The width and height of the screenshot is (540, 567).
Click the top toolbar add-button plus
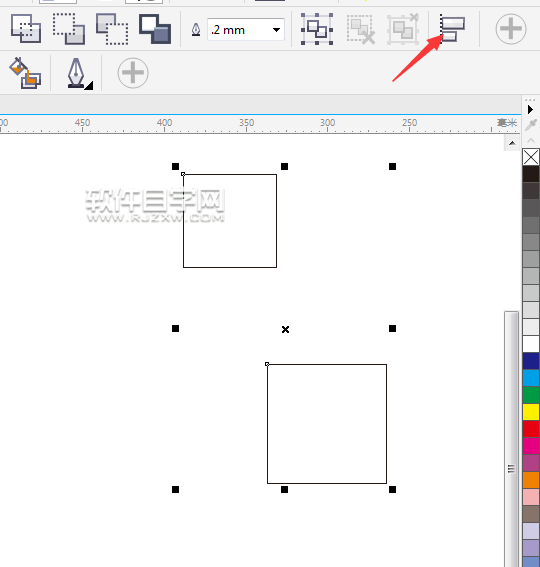tap(511, 29)
